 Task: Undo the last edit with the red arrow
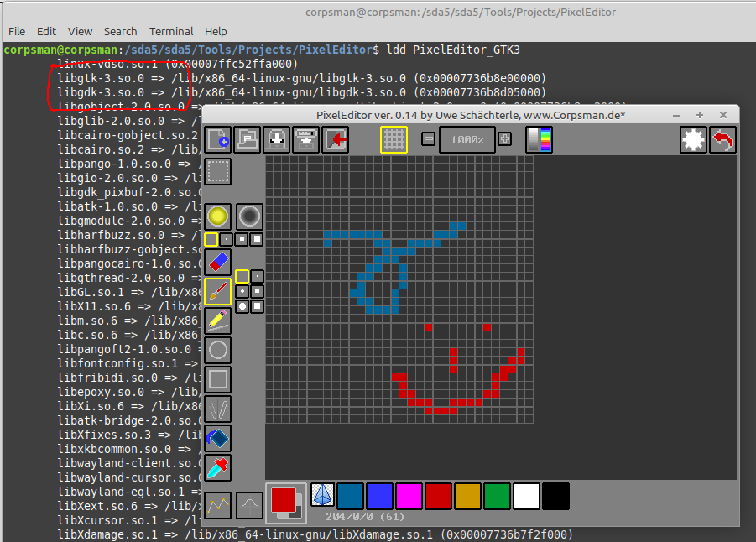722,139
